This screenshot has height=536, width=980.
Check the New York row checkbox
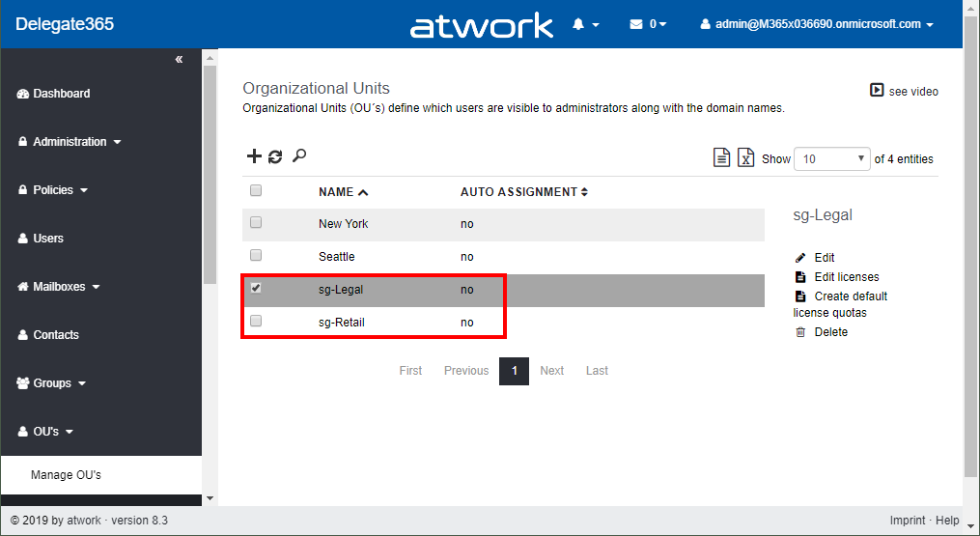[256, 223]
